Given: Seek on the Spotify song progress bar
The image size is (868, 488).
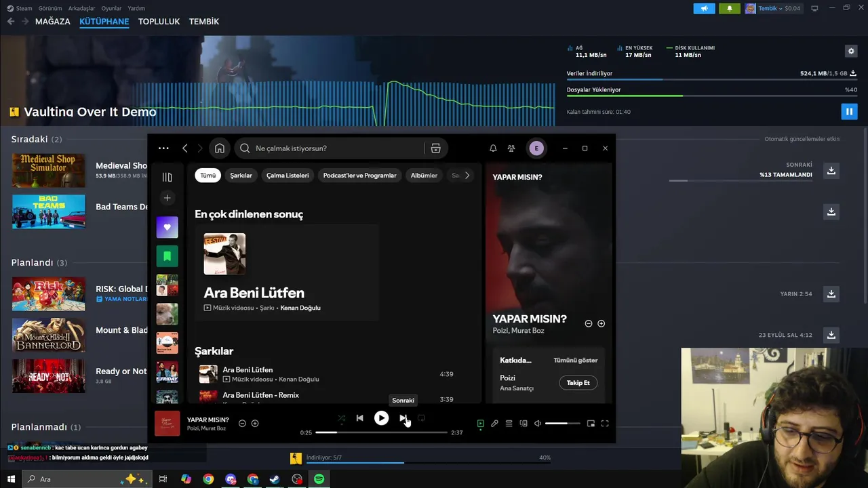Looking at the screenshot, I should (381, 432).
